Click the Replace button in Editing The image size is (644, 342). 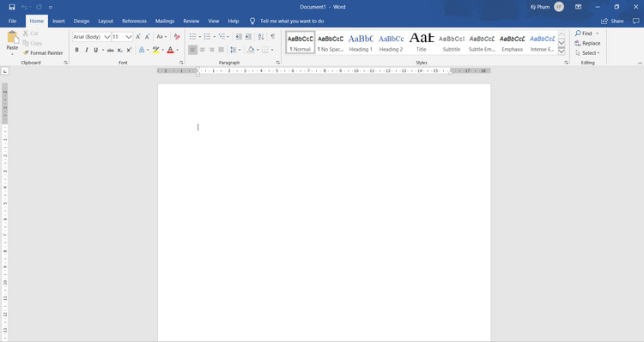point(587,43)
